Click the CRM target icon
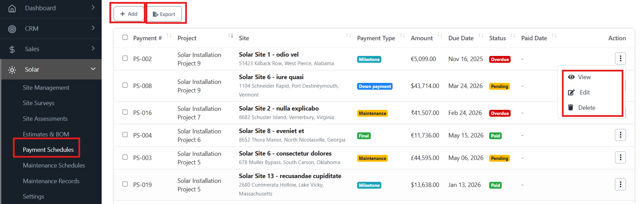The image size is (644, 204). [x=12, y=29]
